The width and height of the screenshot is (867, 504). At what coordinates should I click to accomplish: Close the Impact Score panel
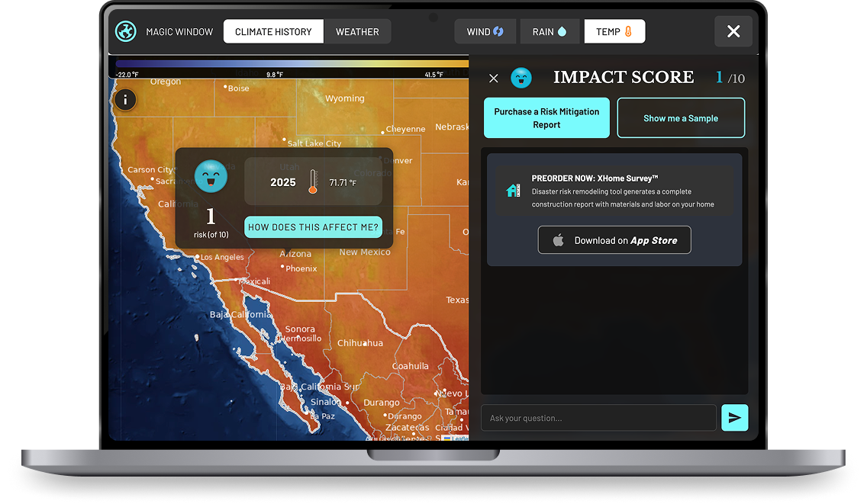coord(494,78)
